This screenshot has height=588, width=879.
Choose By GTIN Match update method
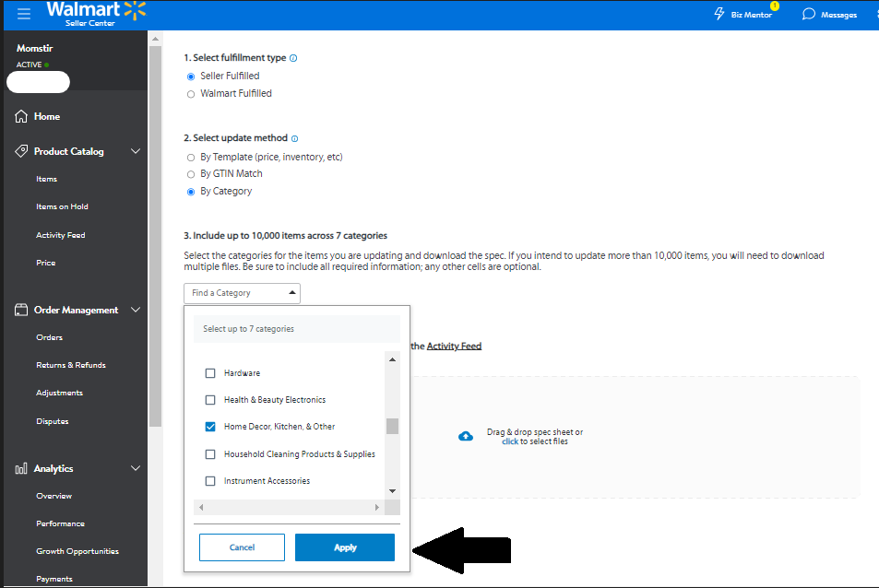tap(191, 175)
